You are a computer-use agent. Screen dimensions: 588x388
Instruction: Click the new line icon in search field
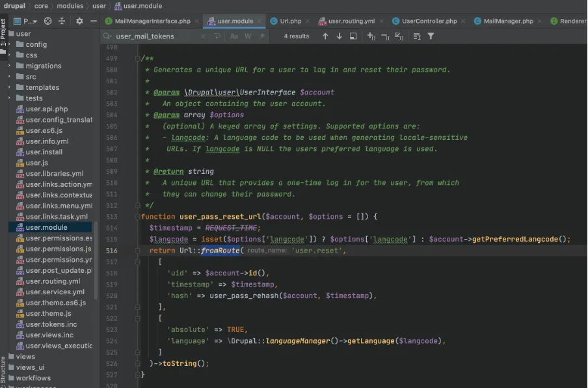(x=217, y=36)
